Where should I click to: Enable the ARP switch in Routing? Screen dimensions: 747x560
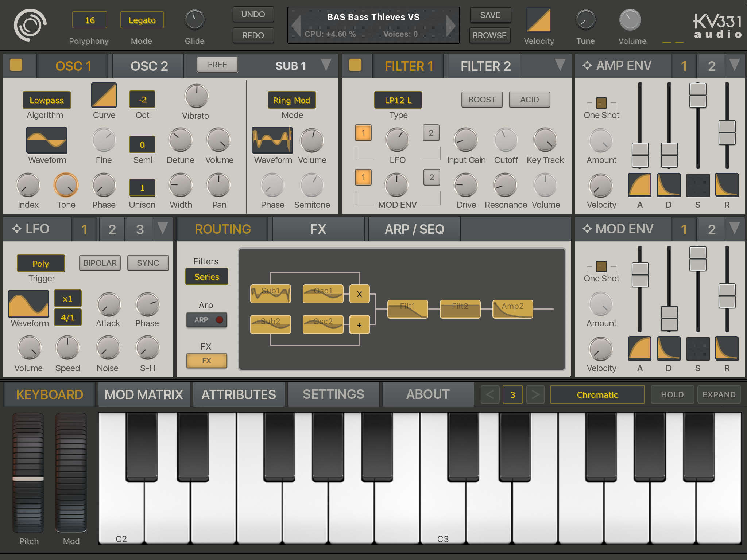[207, 320]
